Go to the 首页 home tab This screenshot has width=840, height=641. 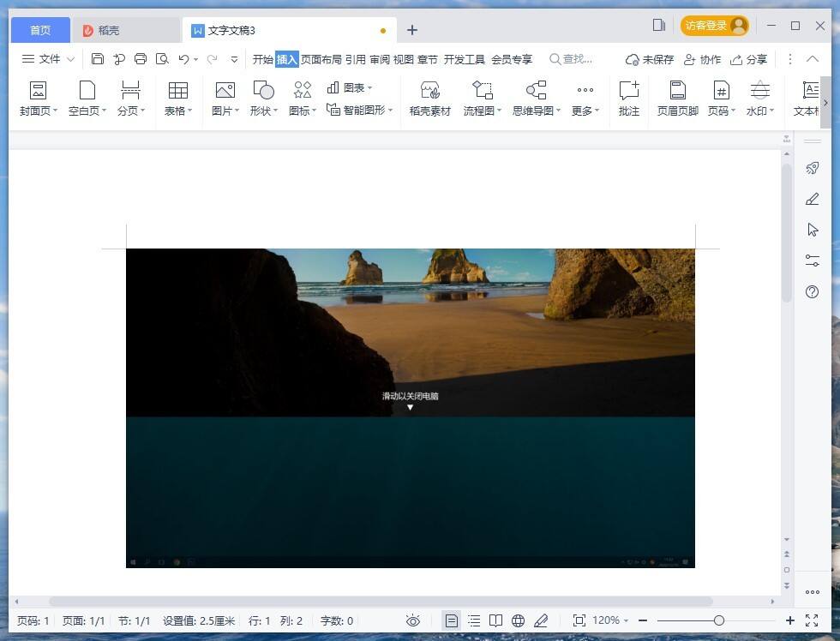[40, 30]
